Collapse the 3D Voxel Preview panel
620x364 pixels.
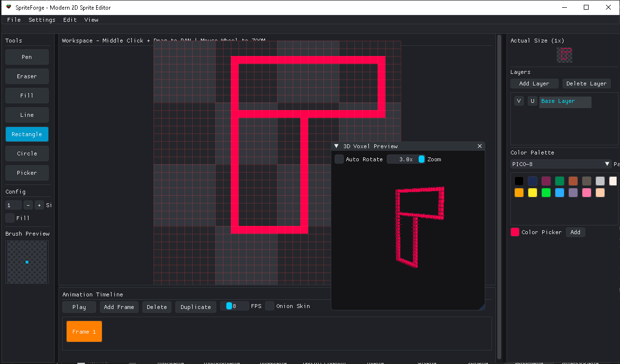point(337,146)
